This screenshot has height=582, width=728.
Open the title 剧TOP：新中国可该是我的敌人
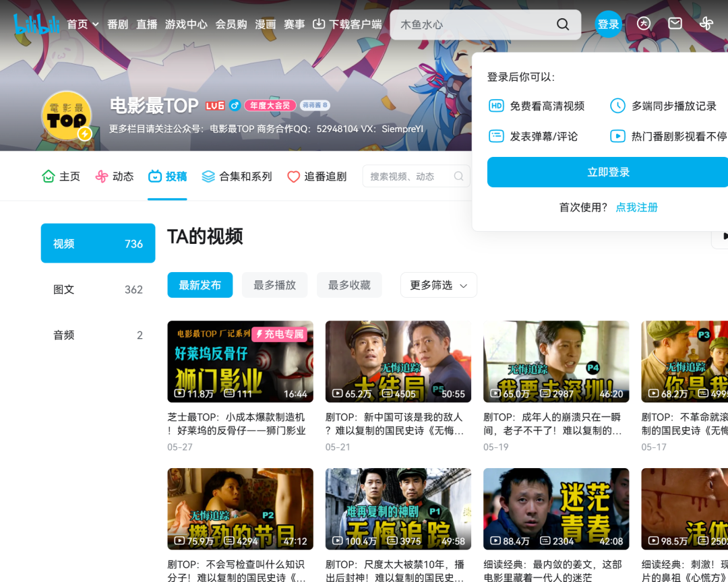(x=394, y=424)
